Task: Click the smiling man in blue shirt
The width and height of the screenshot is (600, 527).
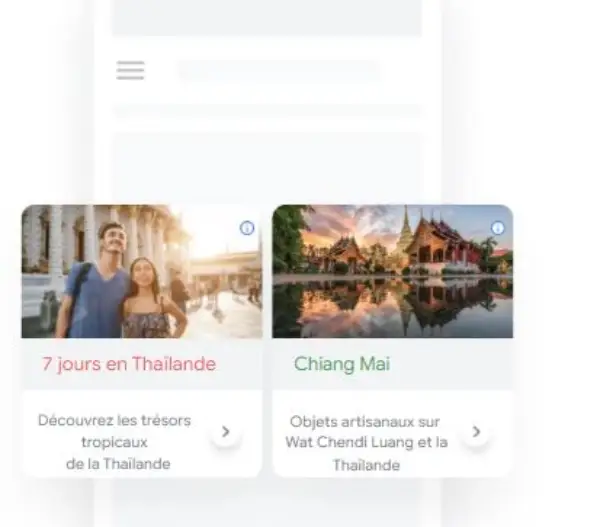Action: click(x=98, y=281)
